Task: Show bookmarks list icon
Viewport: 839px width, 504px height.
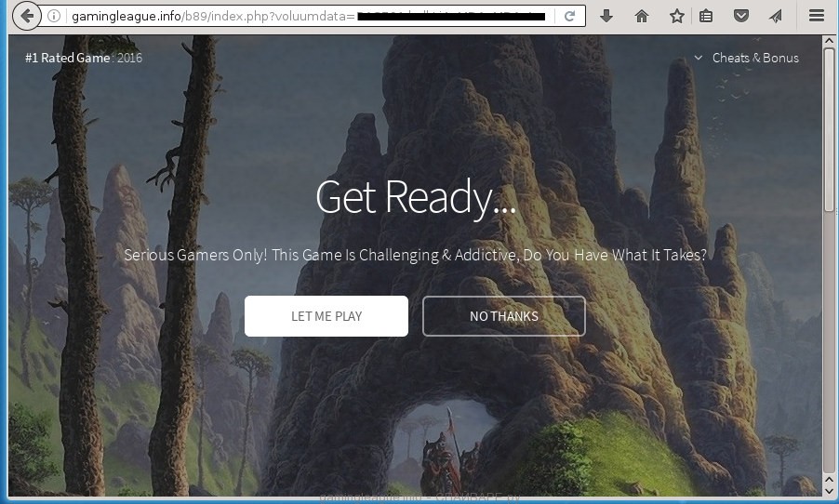Action: coord(706,16)
